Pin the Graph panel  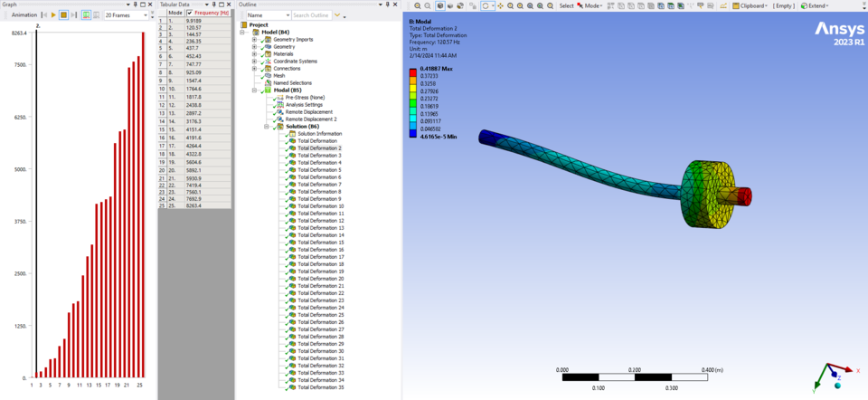[136, 4]
